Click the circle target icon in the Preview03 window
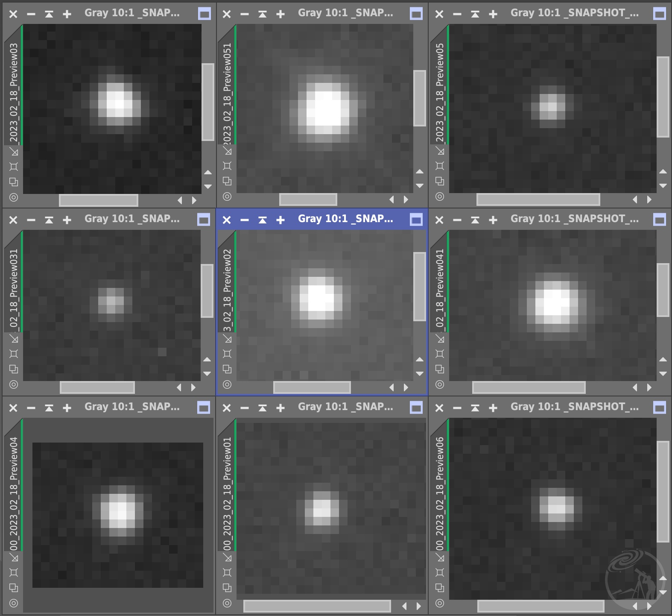Screen dimensions: 672x616 click(14, 197)
